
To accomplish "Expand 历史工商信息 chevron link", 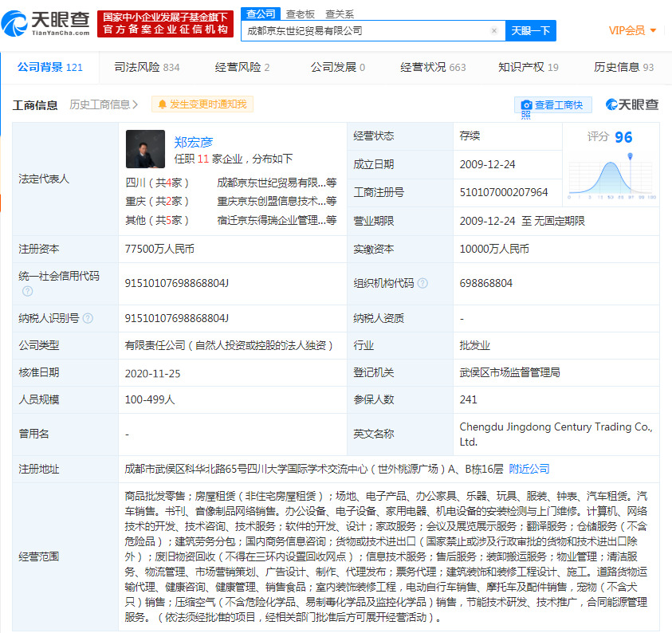I will (104, 104).
